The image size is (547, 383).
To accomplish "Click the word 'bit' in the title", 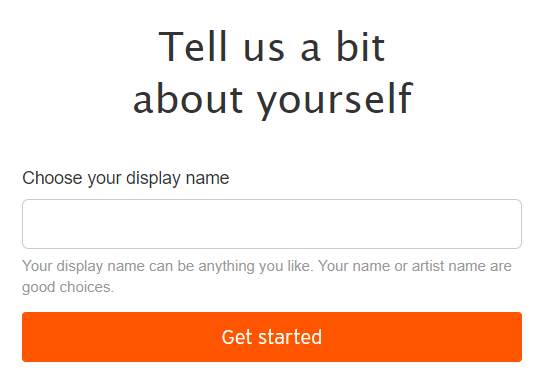I will (361, 47).
